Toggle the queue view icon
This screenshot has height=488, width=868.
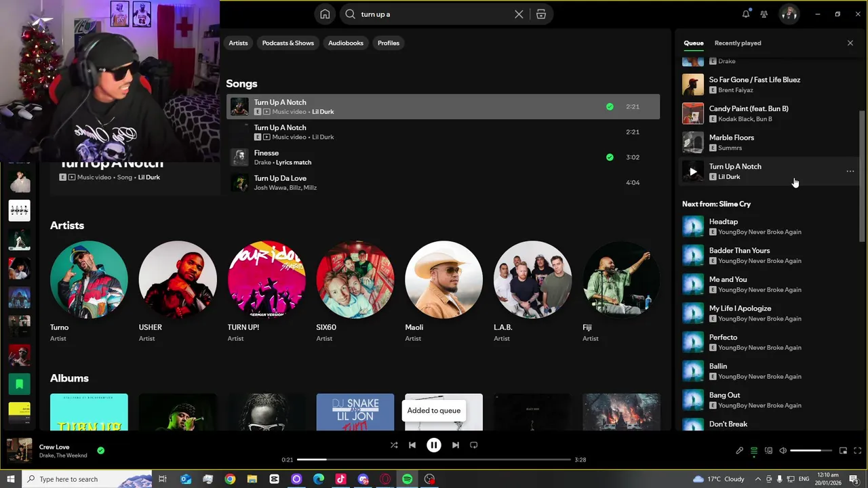754,451
